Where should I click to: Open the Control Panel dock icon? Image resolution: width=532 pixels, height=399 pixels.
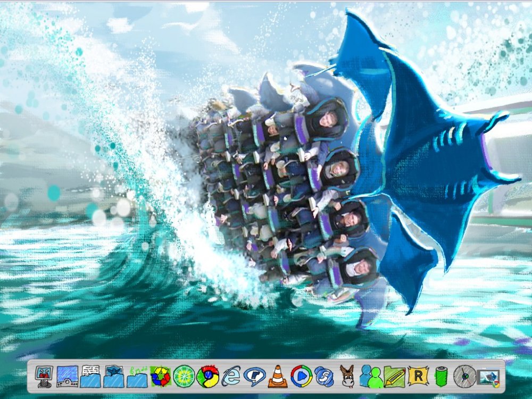pos(68,376)
